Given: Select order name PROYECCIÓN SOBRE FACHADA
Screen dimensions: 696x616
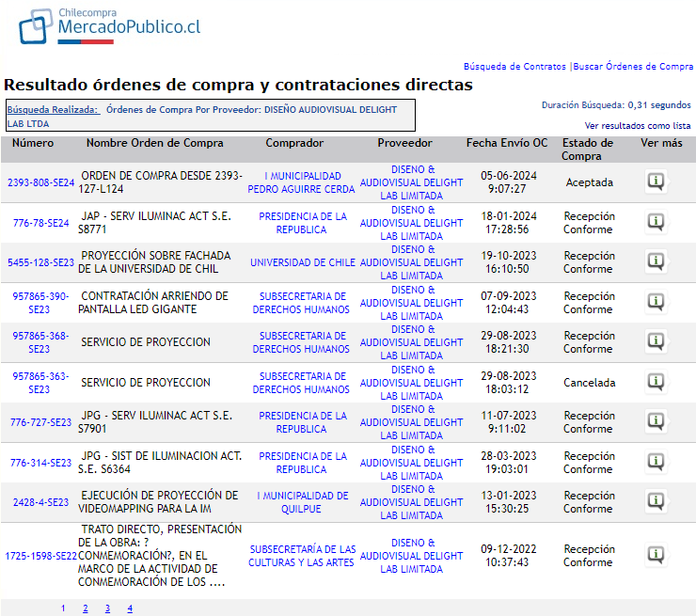Looking at the screenshot, I should click(x=154, y=262).
